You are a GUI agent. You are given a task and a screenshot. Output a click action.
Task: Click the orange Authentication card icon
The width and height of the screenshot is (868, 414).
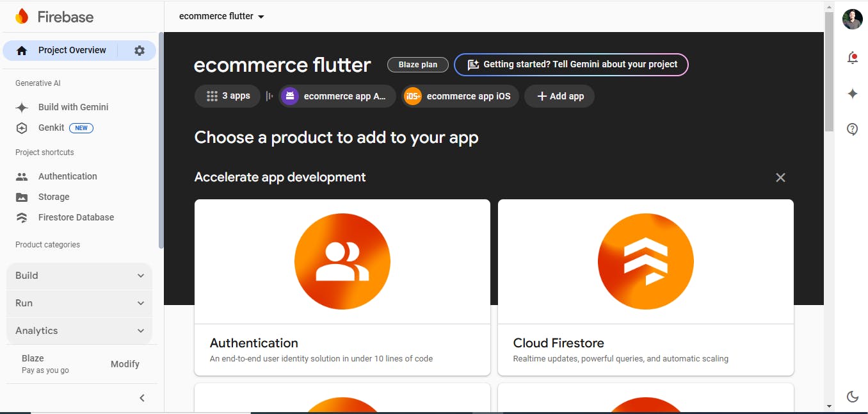coord(342,261)
